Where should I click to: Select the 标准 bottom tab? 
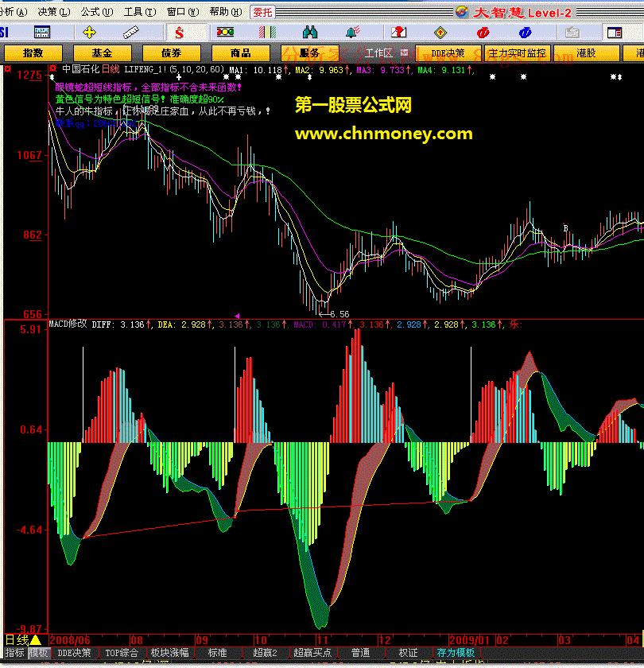[x=217, y=653]
